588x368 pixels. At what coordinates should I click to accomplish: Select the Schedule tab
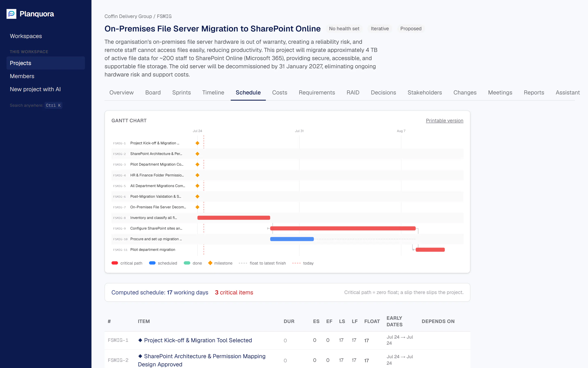tap(248, 92)
